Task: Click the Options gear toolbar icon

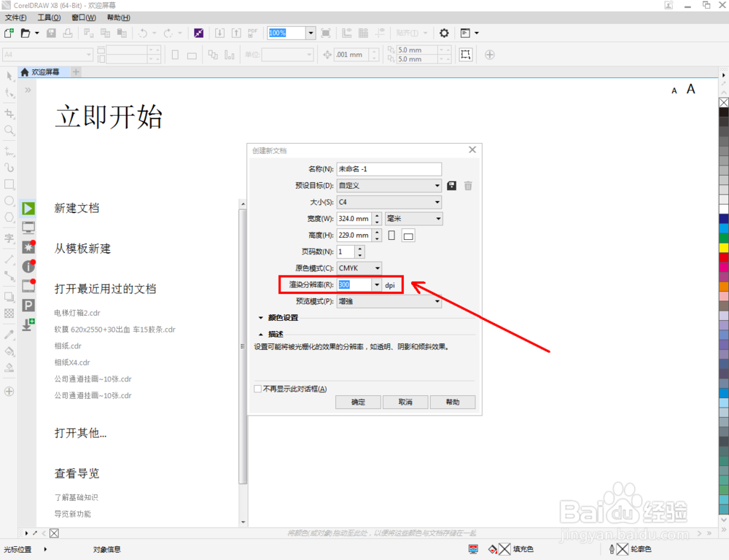Action: point(444,33)
